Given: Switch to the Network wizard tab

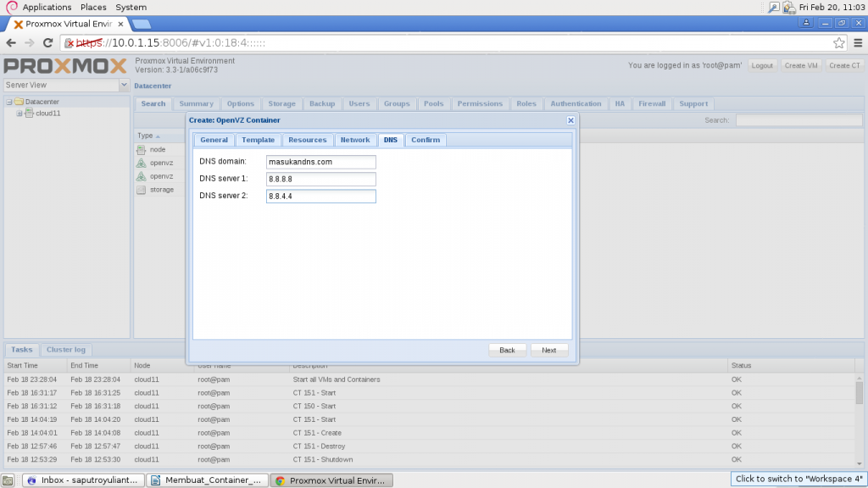Looking at the screenshot, I should point(355,140).
